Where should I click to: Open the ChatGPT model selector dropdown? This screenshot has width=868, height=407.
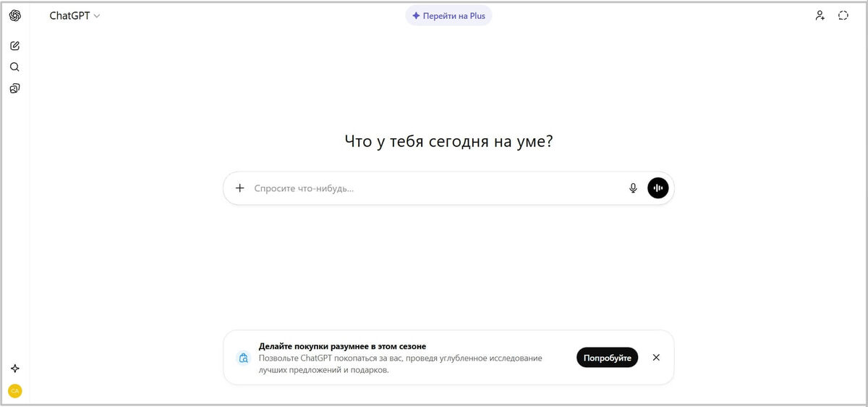75,16
